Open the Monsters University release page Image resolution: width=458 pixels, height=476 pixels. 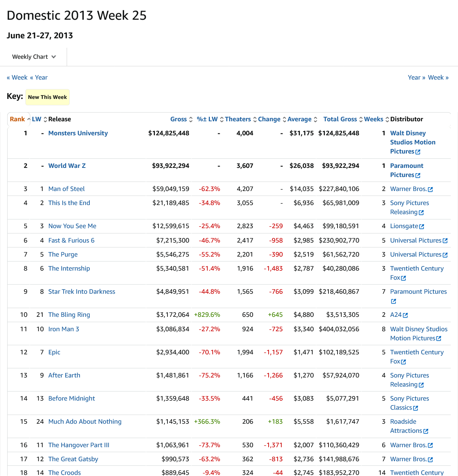(x=78, y=133)
